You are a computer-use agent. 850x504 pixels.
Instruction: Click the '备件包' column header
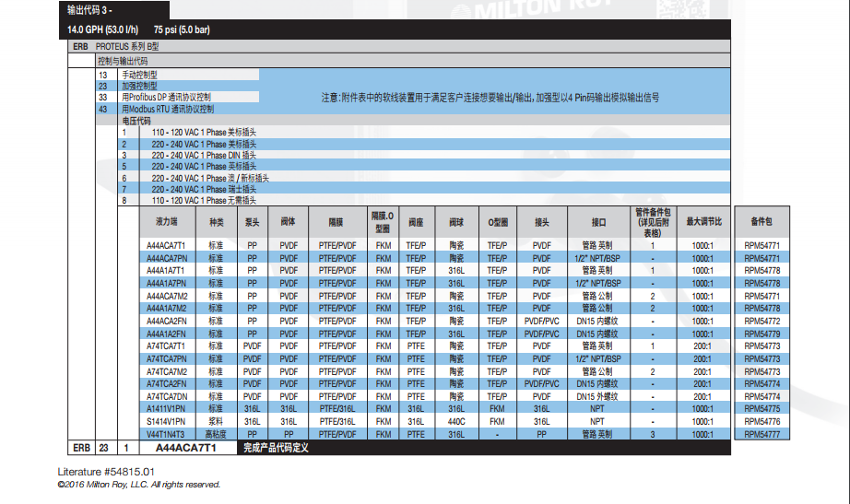point(761,221)
